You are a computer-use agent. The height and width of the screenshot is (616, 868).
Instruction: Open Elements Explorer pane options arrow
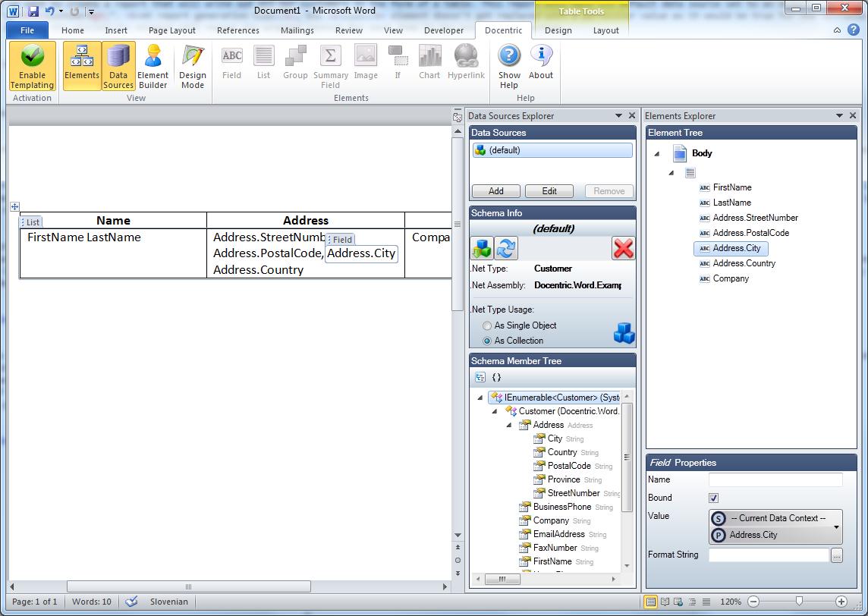click(839, 115)
